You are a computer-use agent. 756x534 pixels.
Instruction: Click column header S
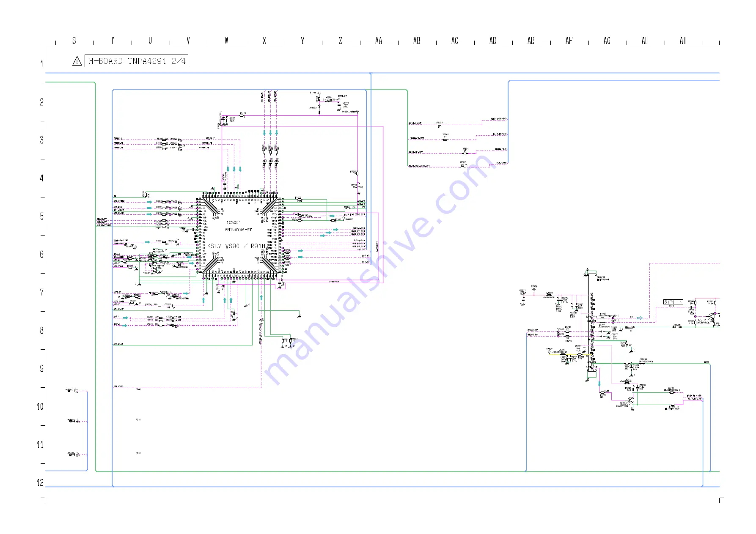click(74, 41)
